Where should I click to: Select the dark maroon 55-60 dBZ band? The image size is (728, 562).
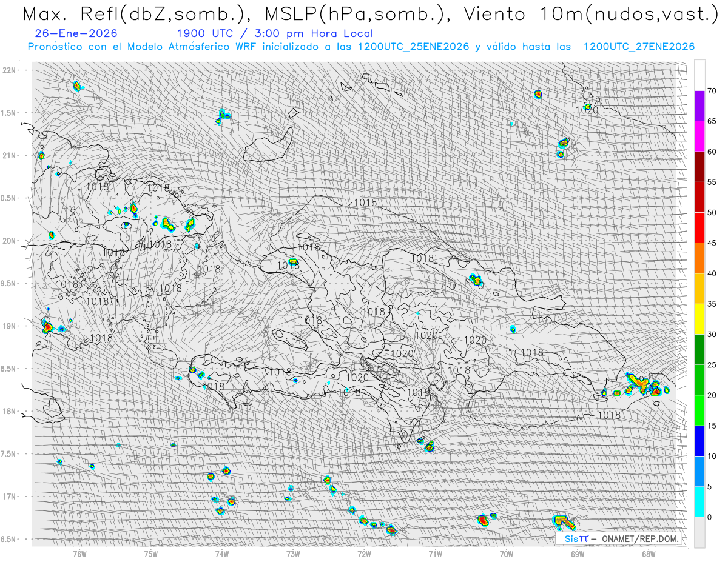(x=699, y=167)
